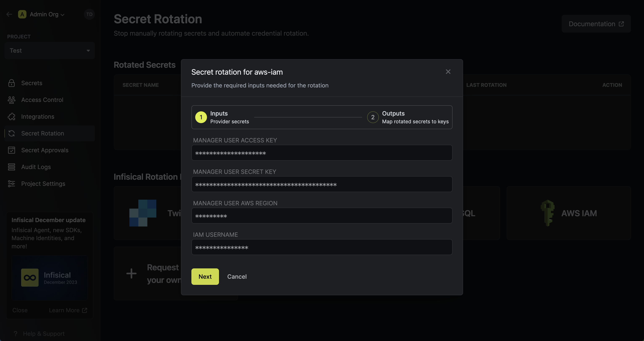
Task: Click the external link icon beside Learn More
Action: pyautogui.click(x=85, y=310)
